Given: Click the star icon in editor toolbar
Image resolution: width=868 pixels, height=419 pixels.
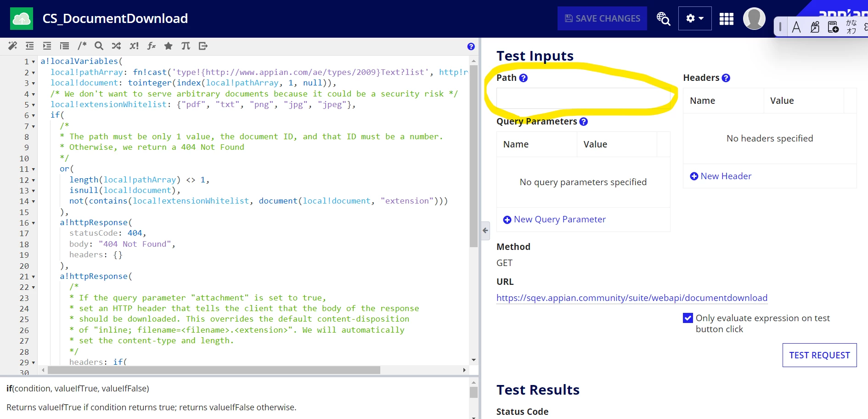Looking at the screenshot, I should pos(169,46).
